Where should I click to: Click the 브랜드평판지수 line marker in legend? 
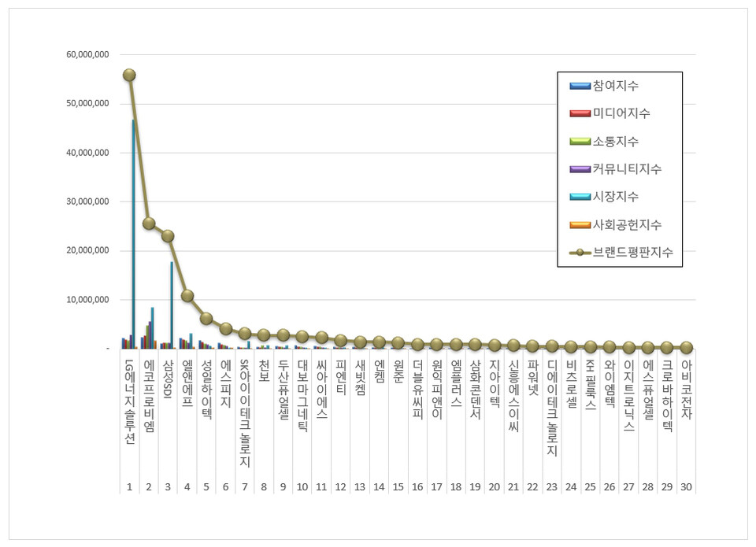pos(580,253)
